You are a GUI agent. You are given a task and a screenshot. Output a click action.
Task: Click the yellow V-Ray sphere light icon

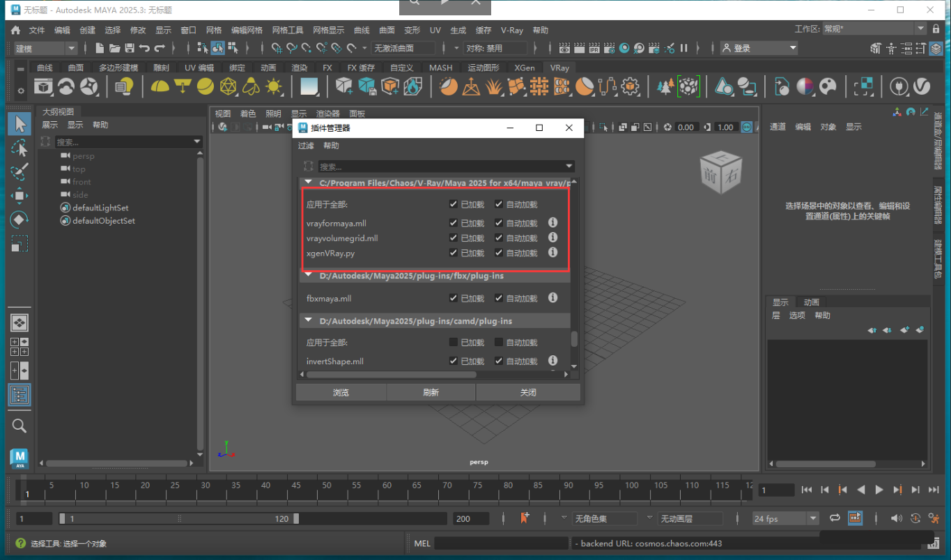pyautogui.click(x=205, y=86)
